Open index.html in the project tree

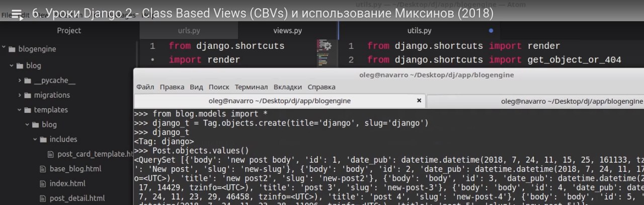pyautogui.click(x=67, y=183)
